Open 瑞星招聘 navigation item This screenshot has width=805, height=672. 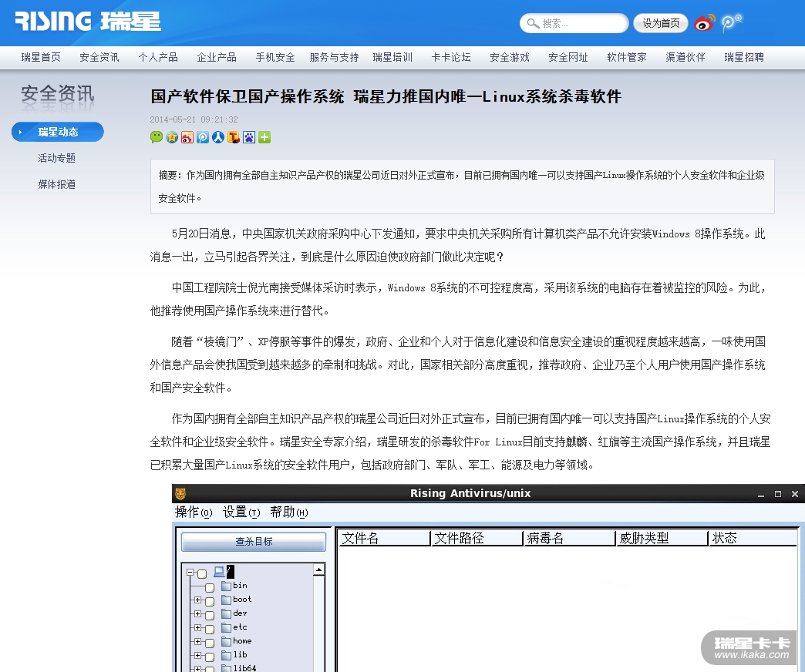tap(744, 58)
